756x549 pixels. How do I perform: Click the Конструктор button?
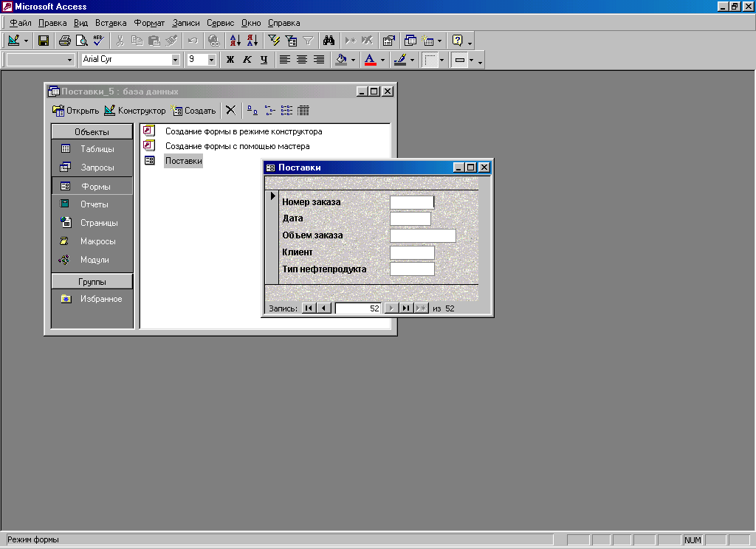[x=135, y=111]
